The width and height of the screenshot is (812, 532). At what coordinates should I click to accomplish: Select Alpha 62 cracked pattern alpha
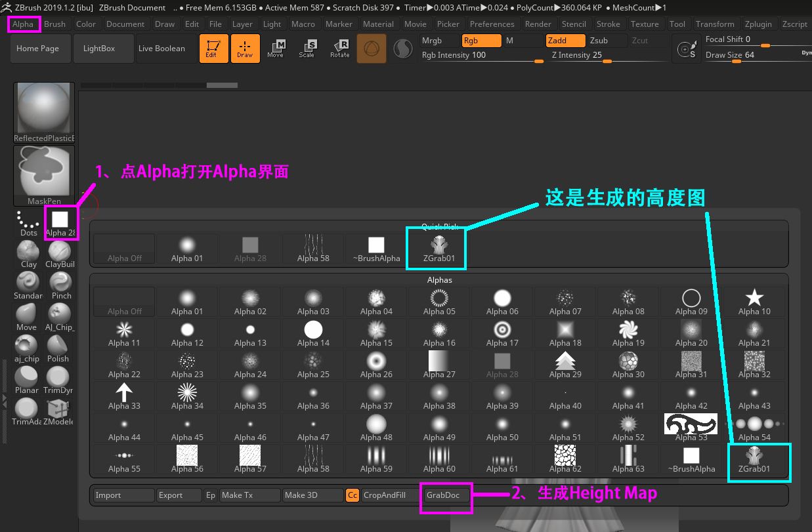coord(565,459)
